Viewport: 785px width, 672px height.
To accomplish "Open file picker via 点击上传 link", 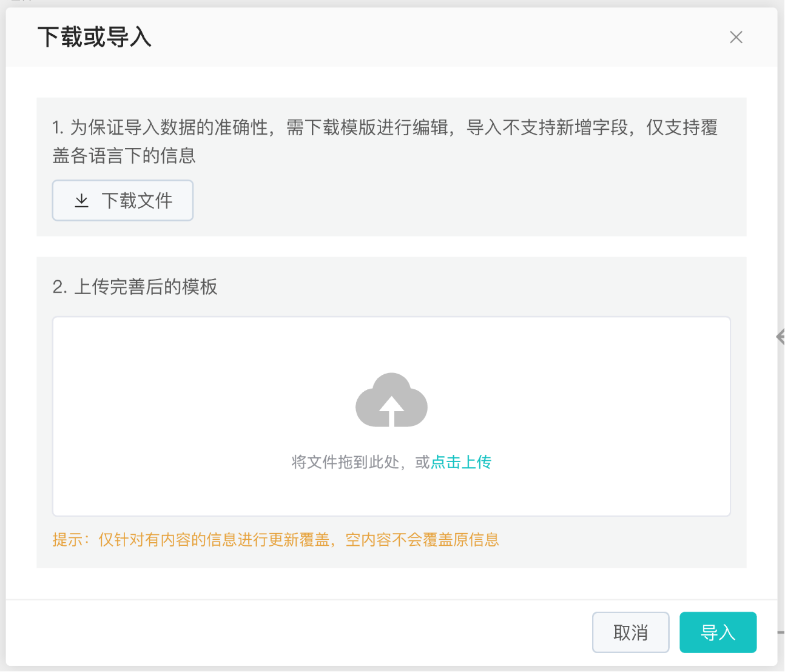I will click(461, 462).
